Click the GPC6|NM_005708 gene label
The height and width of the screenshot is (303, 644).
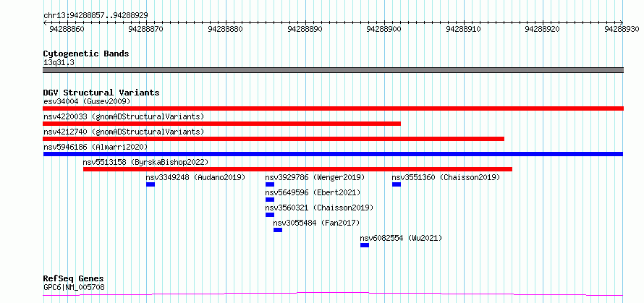(74, 287)
